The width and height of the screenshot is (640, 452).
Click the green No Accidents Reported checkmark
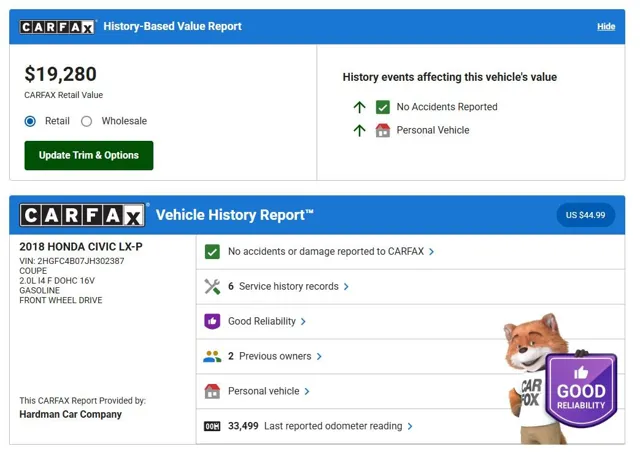click(x=382, y=107)
